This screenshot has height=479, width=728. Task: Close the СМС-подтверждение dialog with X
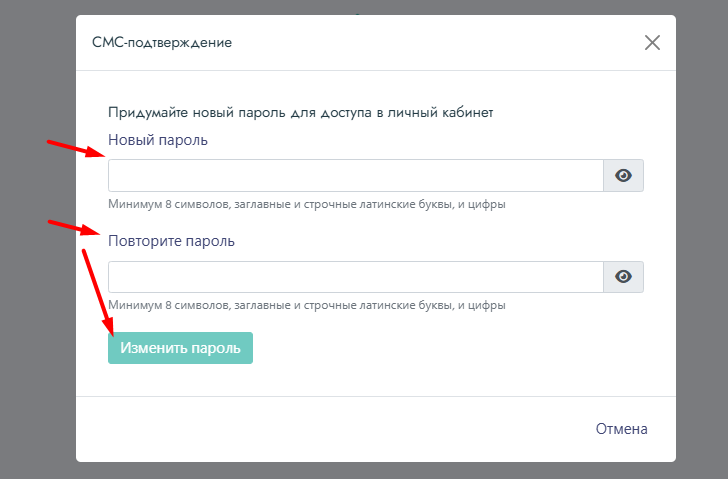652,43
